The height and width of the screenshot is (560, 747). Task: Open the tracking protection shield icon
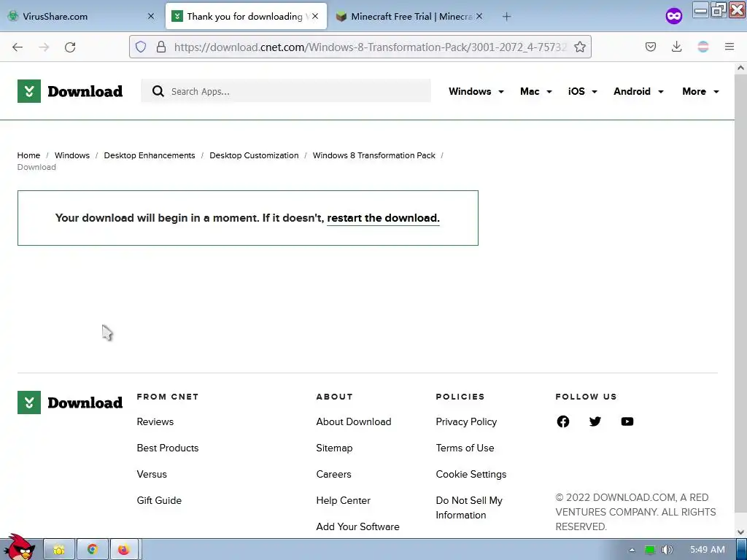pyautogui.click(x=141, y=47)
